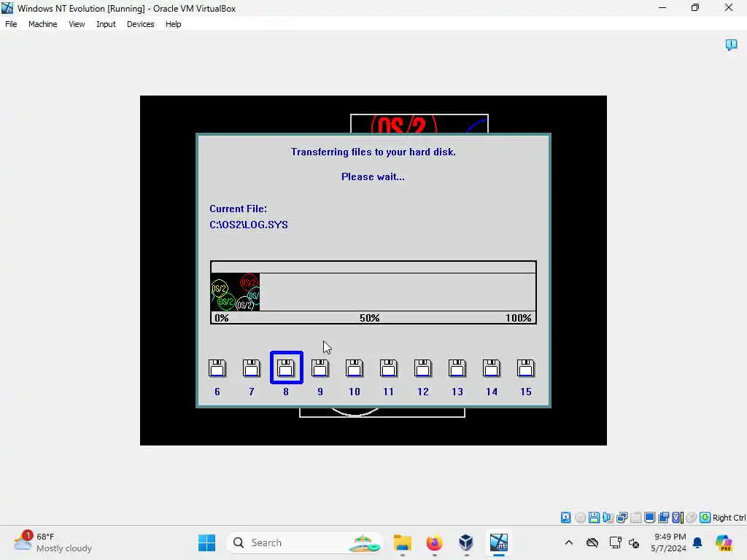
Task: Click the 'Please wait...' message
Action: point(373,176)
